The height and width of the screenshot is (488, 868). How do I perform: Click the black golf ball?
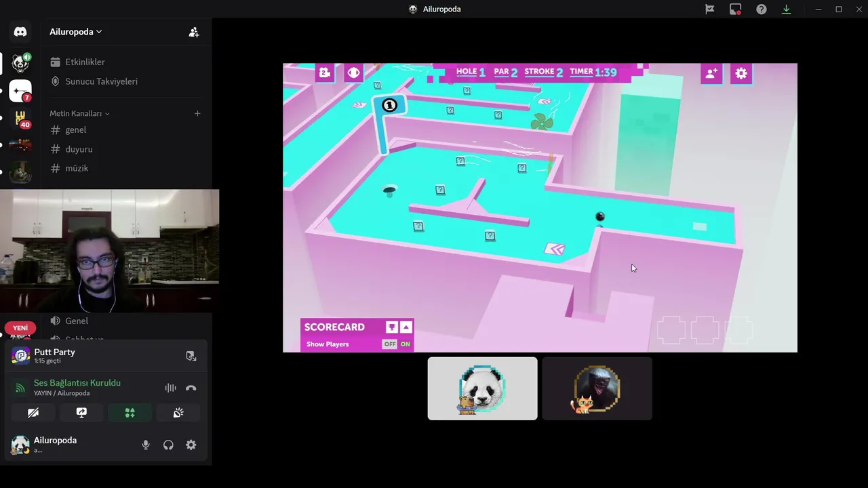[x=599, y=217]
